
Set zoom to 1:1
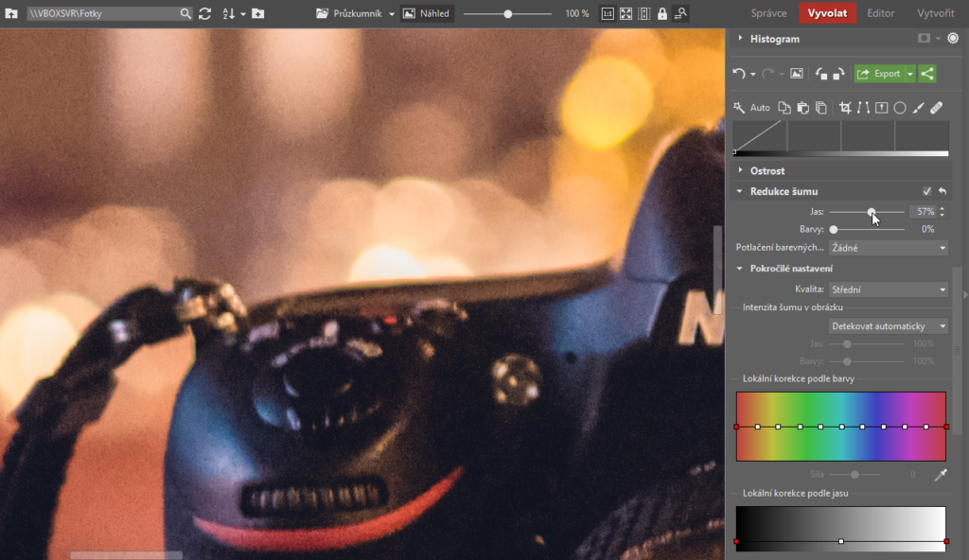[608, 13]
